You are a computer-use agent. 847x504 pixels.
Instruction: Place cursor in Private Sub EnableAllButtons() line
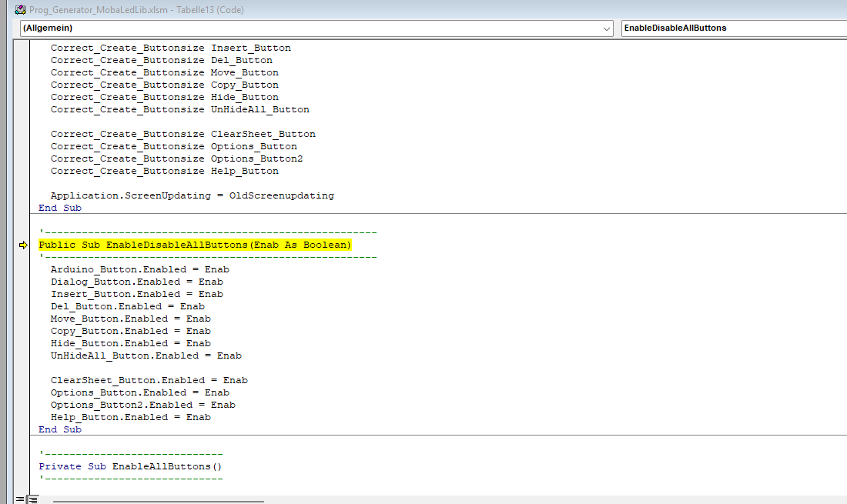(x=129, y=466)
